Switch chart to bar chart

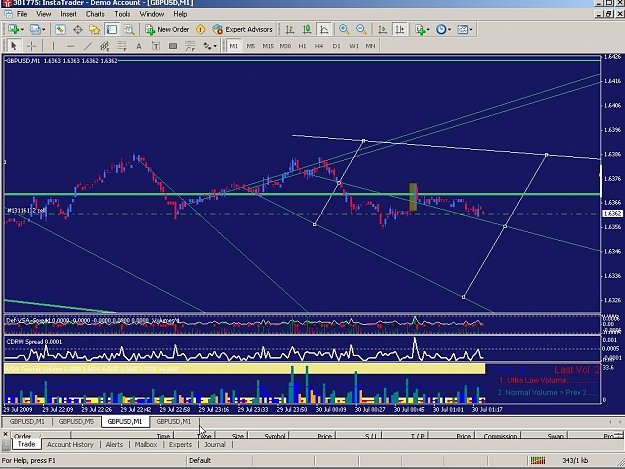pyautogui.click(x=290, y=29)
